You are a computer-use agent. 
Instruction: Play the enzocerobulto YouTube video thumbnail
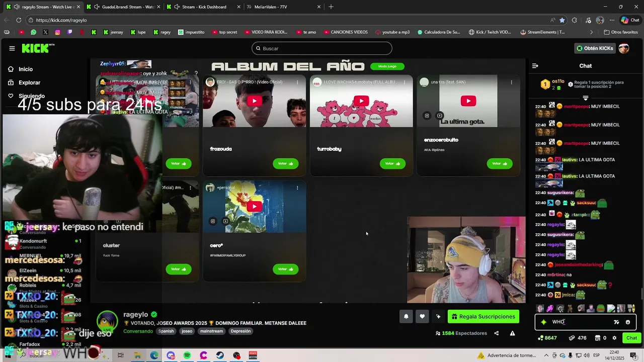pyautogui.click(x=468, y=101)
